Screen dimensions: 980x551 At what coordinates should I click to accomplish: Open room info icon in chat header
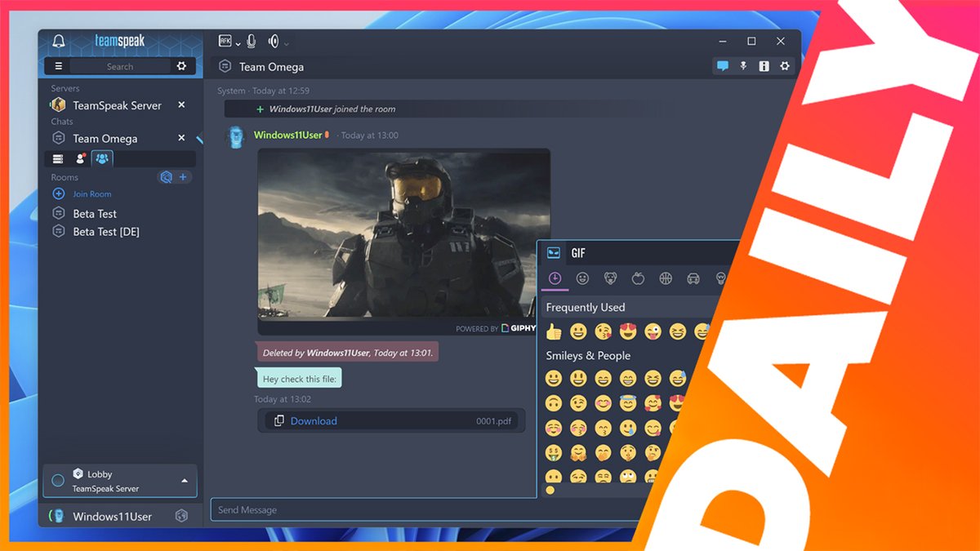pos(764,66)
